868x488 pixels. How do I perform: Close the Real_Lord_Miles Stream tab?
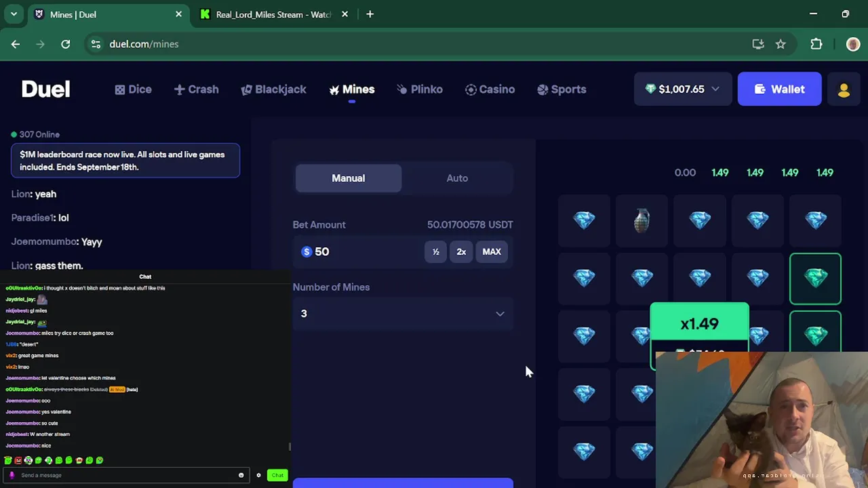pos(344,14)
